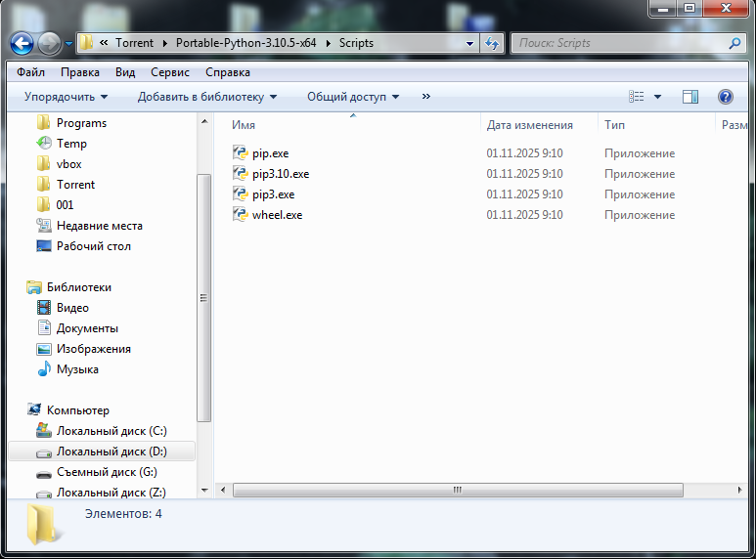Select Локальный диск (C:) in navigation tree
Viewport: 756px width, 559px height.
click(111, 431)
